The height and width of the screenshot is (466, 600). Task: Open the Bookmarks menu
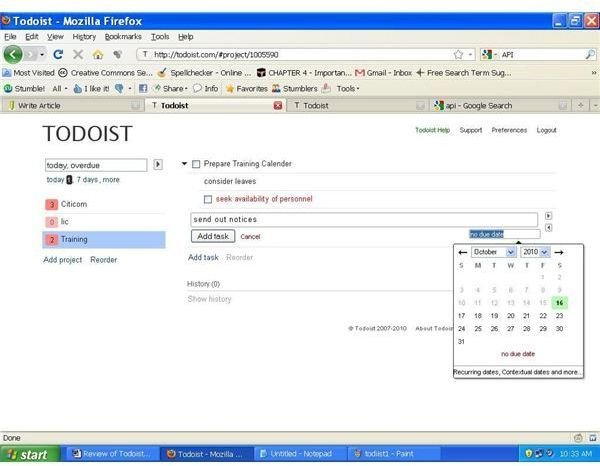coord(123,37)
